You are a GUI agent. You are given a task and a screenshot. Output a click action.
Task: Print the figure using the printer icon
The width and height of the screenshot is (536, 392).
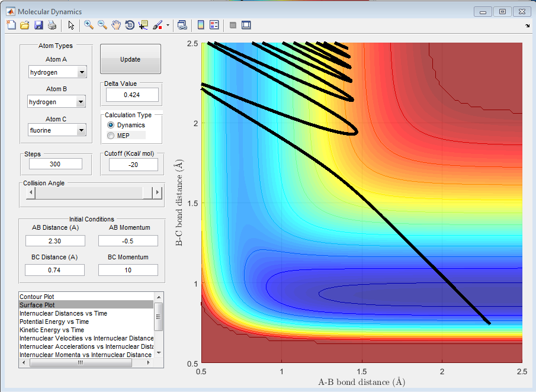(52, 25)
